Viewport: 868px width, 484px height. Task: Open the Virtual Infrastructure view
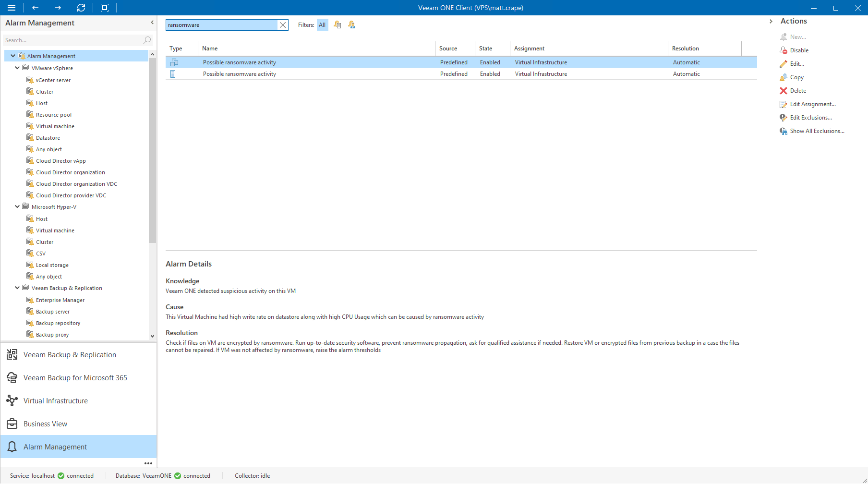click(79, 401)
